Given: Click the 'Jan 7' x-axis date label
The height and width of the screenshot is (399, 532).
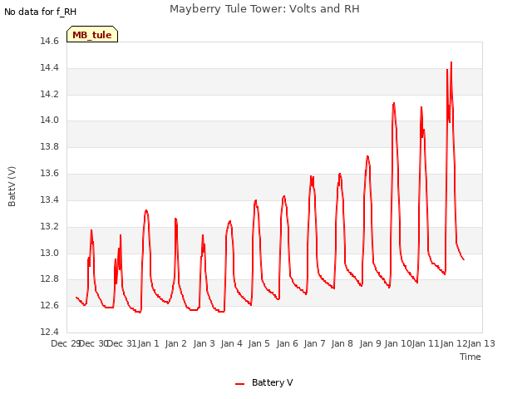Looking at the screenshot, I should [314, 343].
